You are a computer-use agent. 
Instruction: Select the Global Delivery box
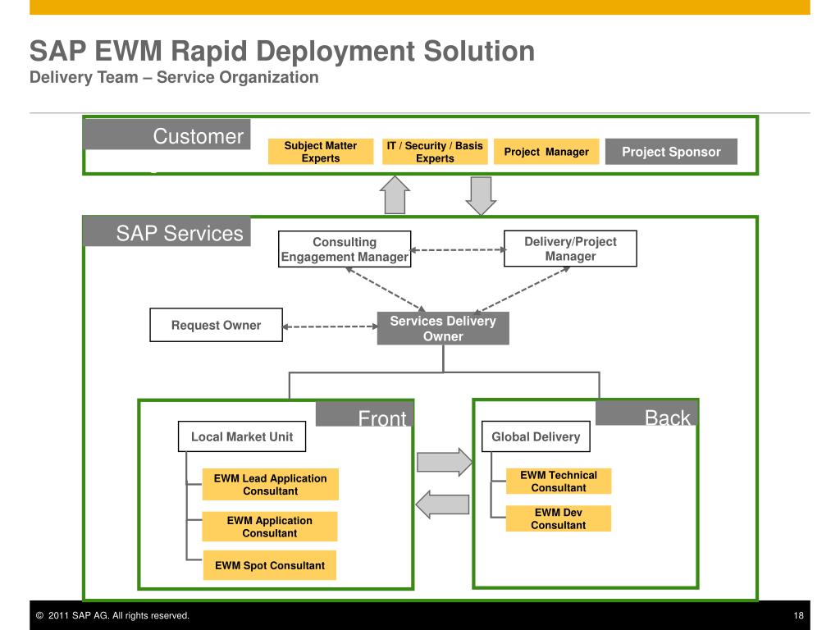pos(536,436)
